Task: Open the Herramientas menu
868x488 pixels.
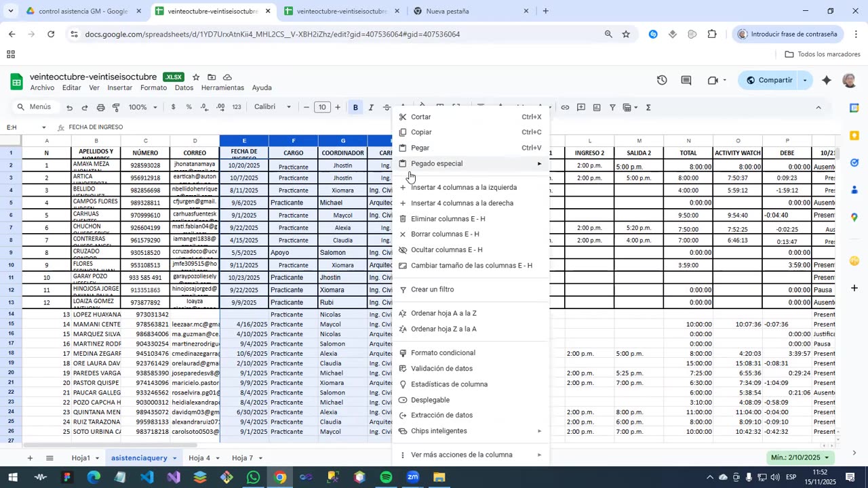Action: click(222, 88)
